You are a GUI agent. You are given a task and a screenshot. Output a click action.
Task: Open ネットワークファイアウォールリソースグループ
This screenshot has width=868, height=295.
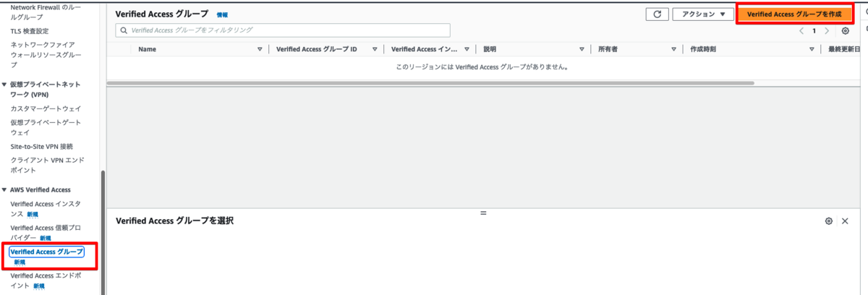pos(47,54)
